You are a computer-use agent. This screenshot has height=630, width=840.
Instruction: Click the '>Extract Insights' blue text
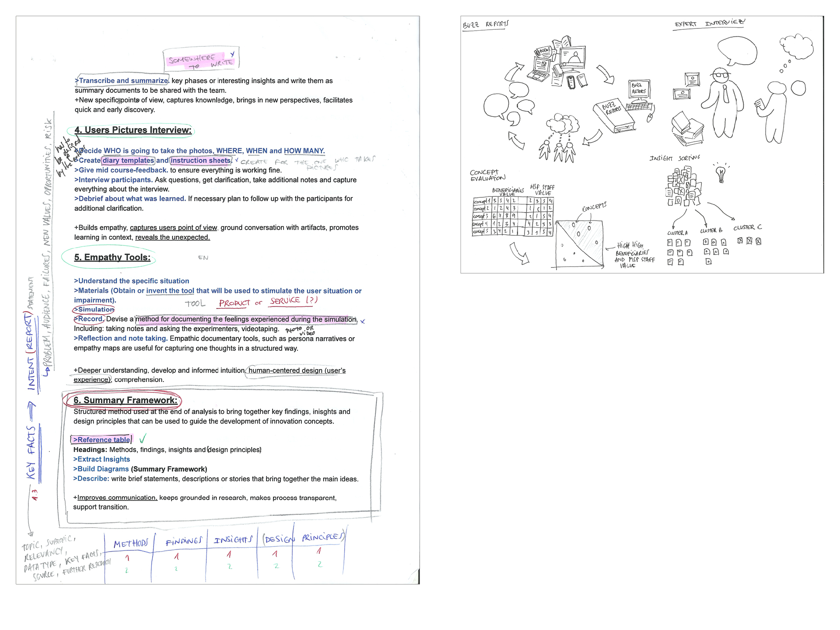[101, 459]
